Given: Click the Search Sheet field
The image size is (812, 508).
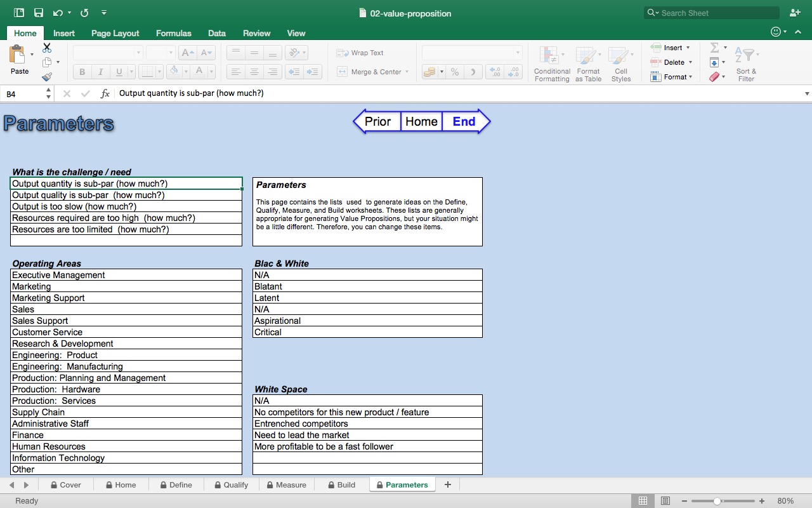Looking at the screenshot, I should [710, 13].
